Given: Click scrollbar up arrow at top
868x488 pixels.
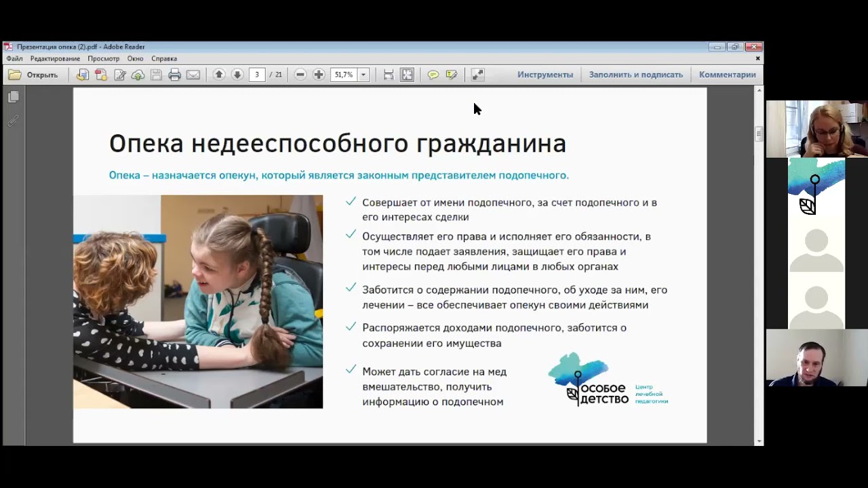Looking at the screenshot, I should pyautogui.click(x=759, y=90).
